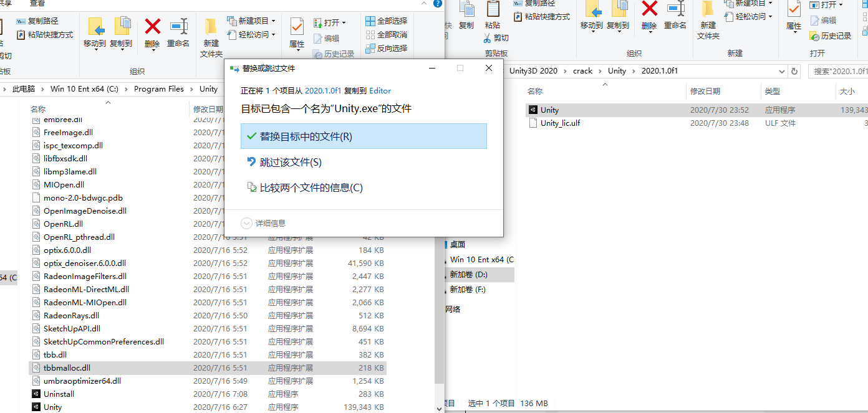Screen dimensions: 868x413
Task: Click the search box in right Explorer window
Action: [x=839, y=72]
